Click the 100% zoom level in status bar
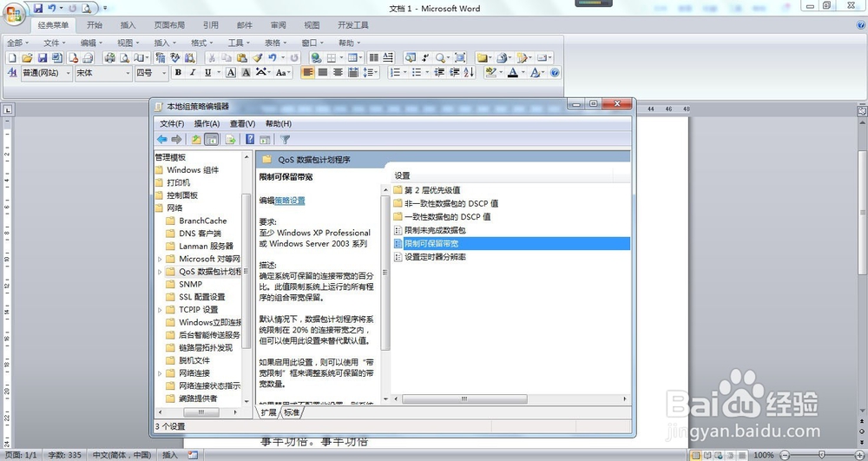This screenshot has height=461, width=868. [x=763, y=455]
